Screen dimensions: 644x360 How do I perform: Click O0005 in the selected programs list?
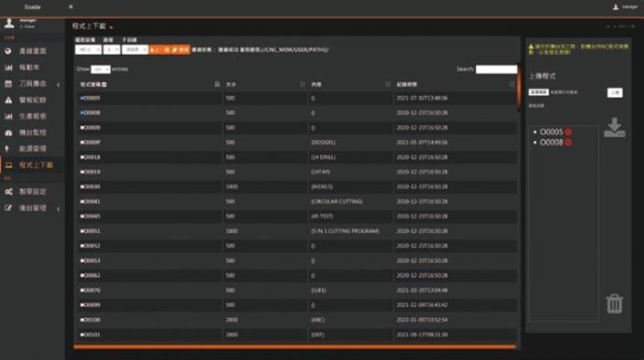(552, 132)
